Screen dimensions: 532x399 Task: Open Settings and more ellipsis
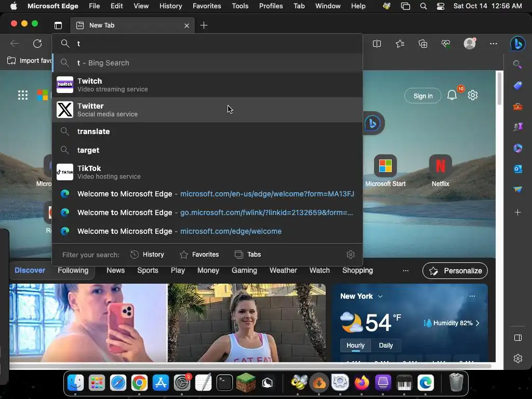coord(494,44)
